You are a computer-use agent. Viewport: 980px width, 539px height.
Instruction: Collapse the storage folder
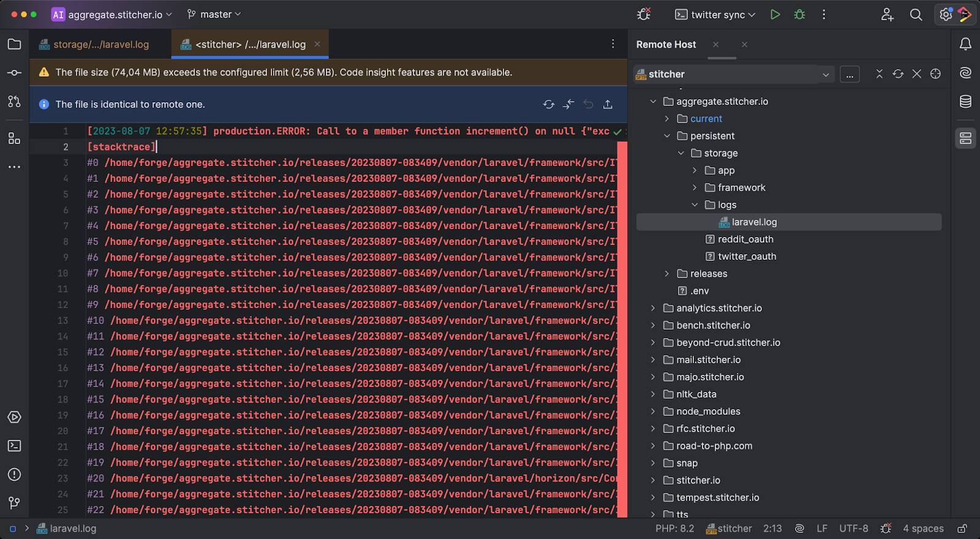coord(680,153)
